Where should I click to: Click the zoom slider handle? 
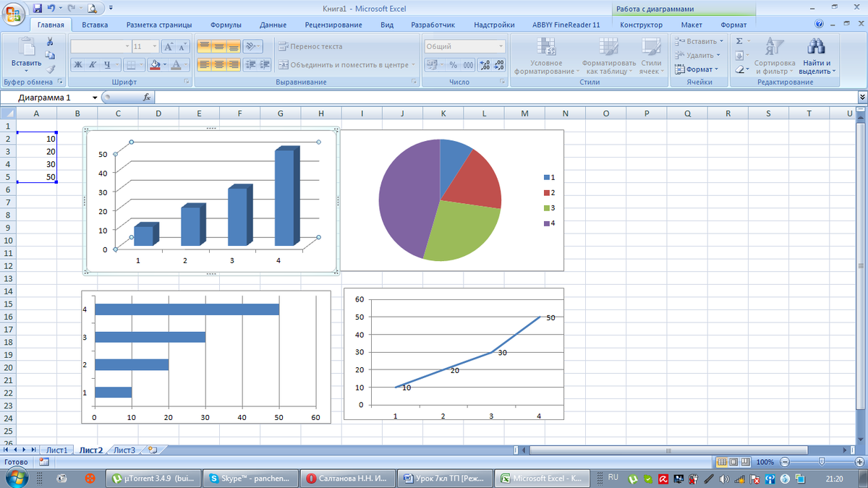(x=820, y=461)
